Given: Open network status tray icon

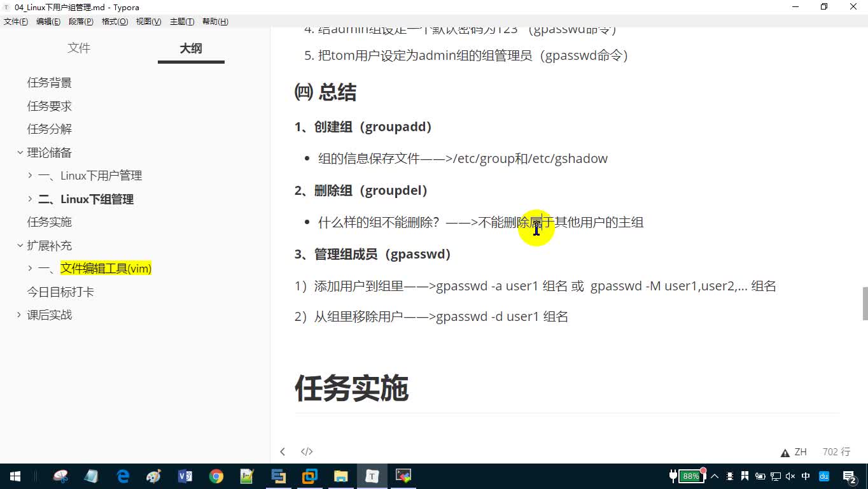Looking at the screenshot, I should coord(775,476).
